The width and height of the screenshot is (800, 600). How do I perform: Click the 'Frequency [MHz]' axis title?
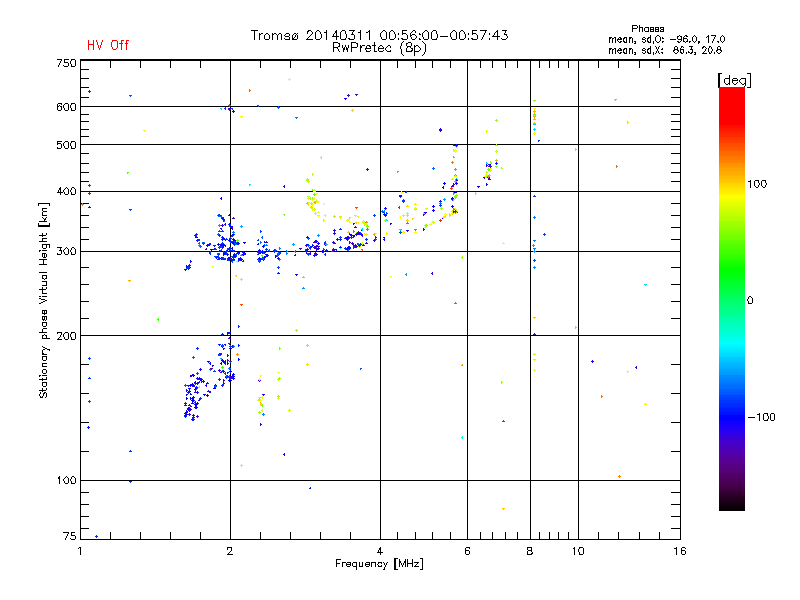point(379,564)
